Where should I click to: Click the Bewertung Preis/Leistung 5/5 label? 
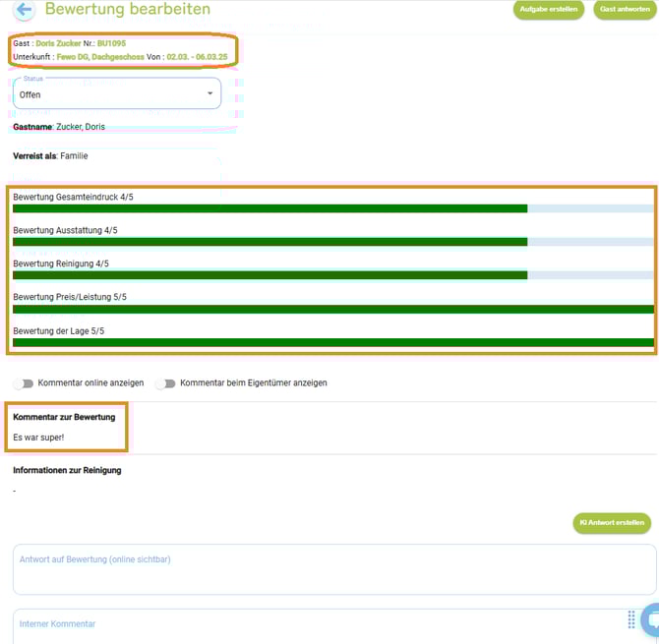[x=70, y=297]
